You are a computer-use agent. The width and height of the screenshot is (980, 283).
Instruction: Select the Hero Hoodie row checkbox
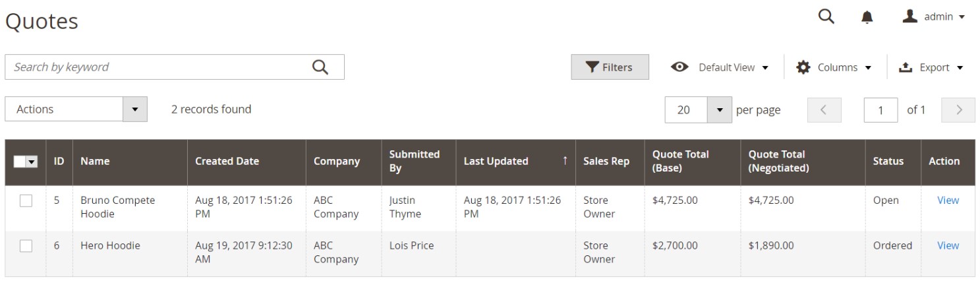(x=26, y=246)
